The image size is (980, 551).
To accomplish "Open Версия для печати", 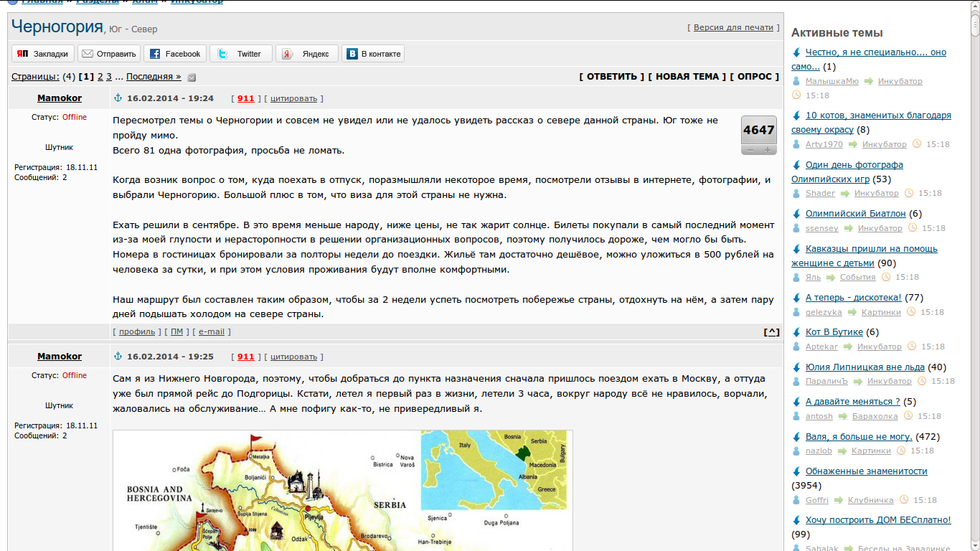I will pos(734,27).
